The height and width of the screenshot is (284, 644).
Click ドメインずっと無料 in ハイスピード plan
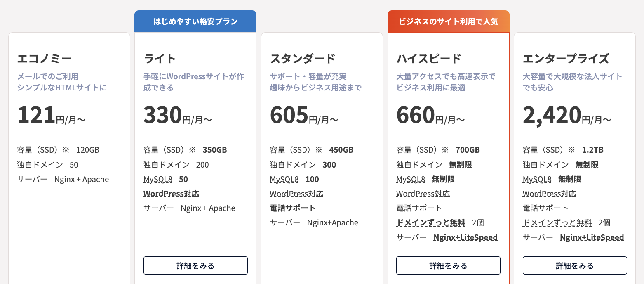click(x=430, y=223)
